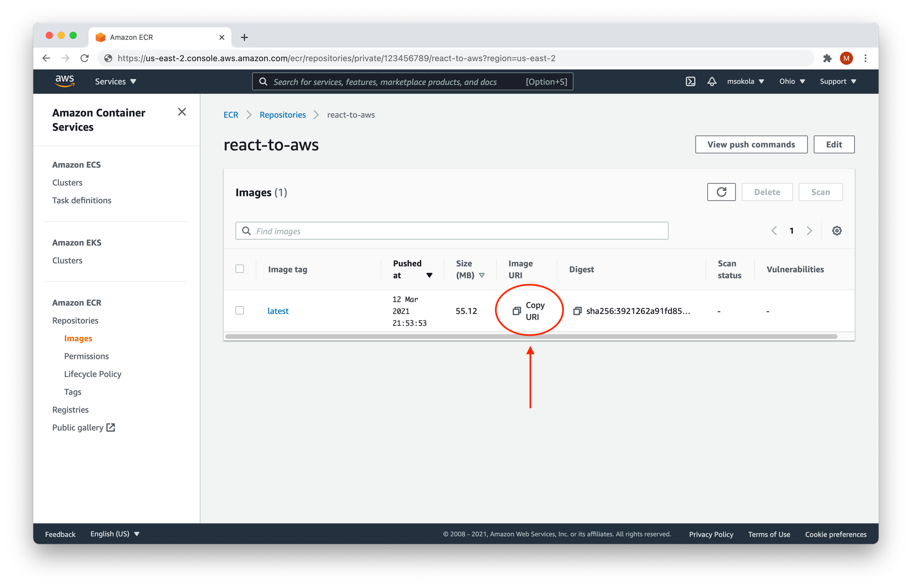Image resolution: width=912 pixels, height=588 pixels.
Task: Open the Chrome profile avatar M
Action: click(x=846, y=58)
